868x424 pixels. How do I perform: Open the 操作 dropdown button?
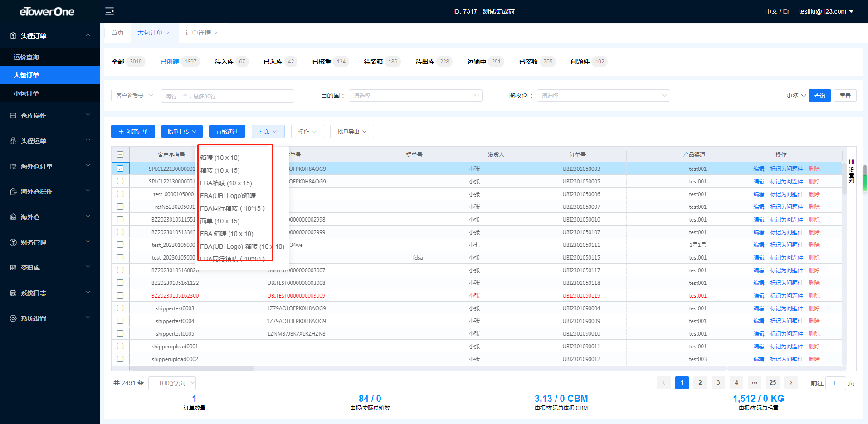point(307,131)
